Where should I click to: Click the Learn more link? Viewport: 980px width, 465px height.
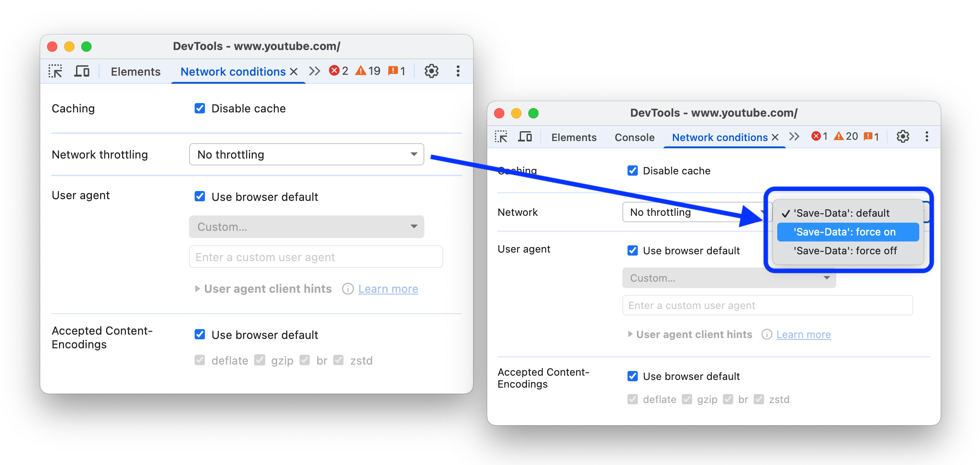pyautogui.click(x=388, y=289)
